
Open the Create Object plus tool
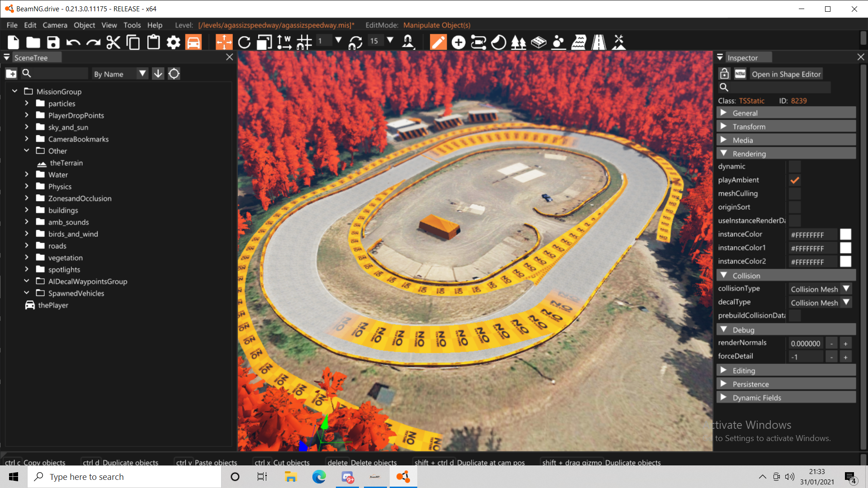click(x=458, y=42)
